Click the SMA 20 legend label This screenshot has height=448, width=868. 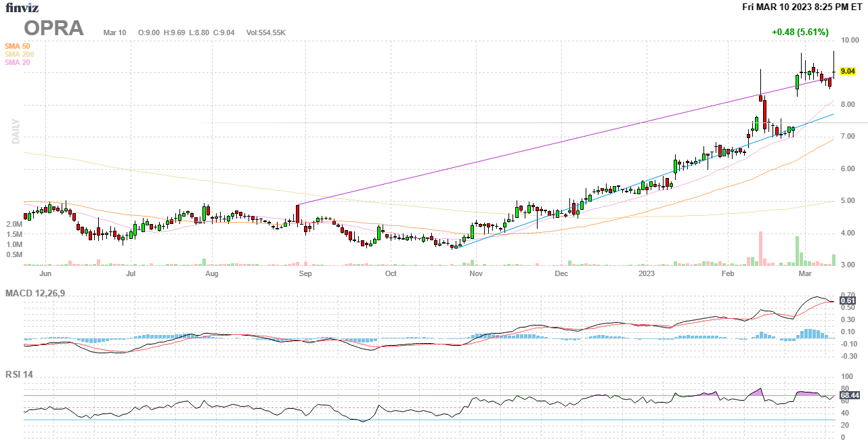pos(17,62)
